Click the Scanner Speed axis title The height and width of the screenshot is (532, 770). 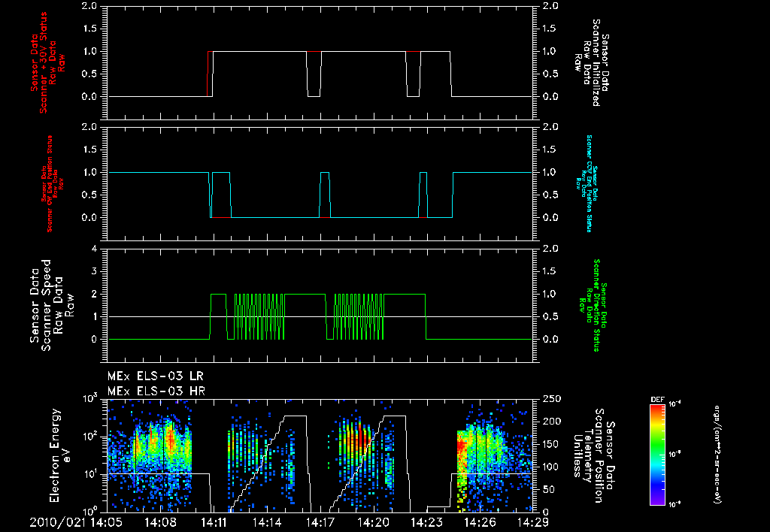point(52,305)
